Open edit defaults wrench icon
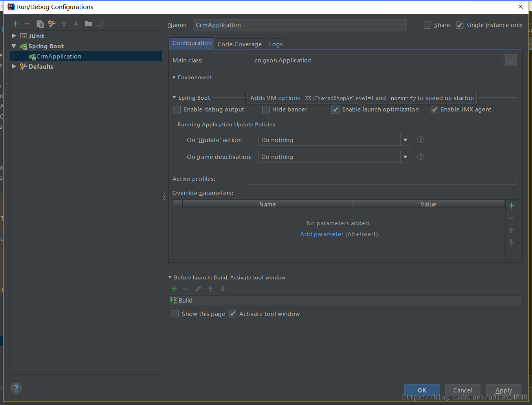Image resolution: width=532 pixels, height=405 pixels. [x=52, y=24]
